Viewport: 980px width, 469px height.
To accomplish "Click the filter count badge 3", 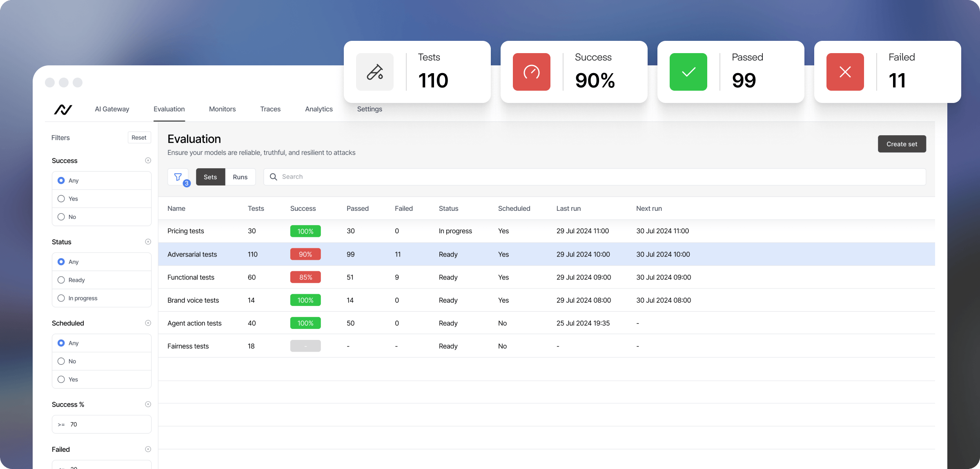I will 187,183.
